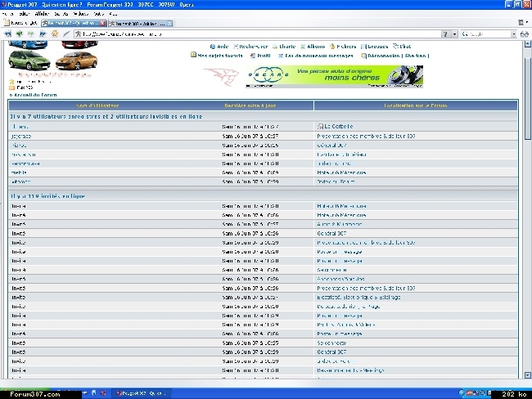Screen dimensions: 532x399
Task: Open the Albums forum link
Action: (x=313, y=47)
